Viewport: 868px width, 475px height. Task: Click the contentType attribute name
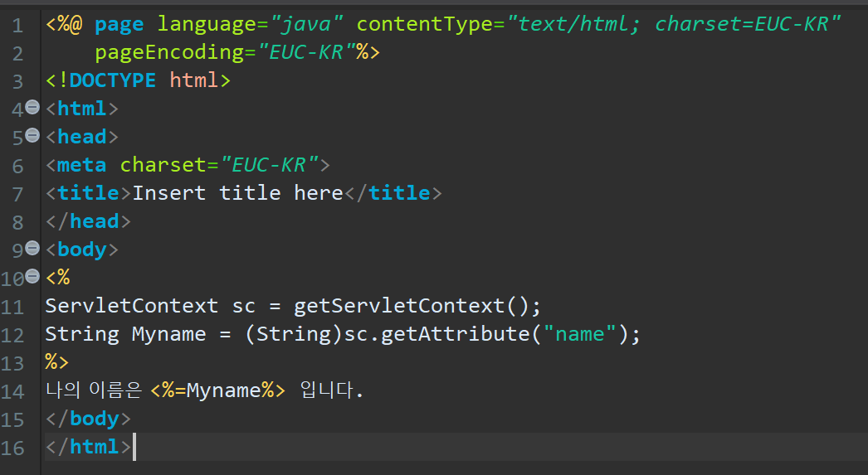coord(425,24)
